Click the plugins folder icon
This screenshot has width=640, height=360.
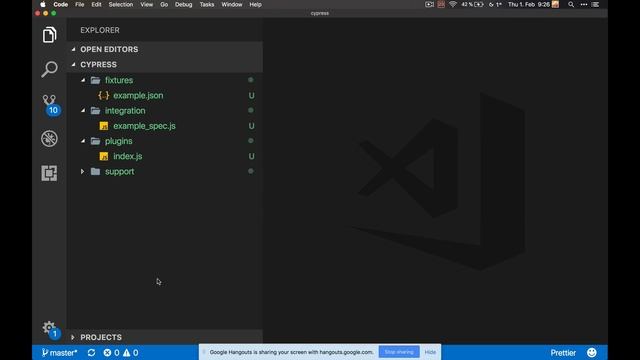point(96,141)
